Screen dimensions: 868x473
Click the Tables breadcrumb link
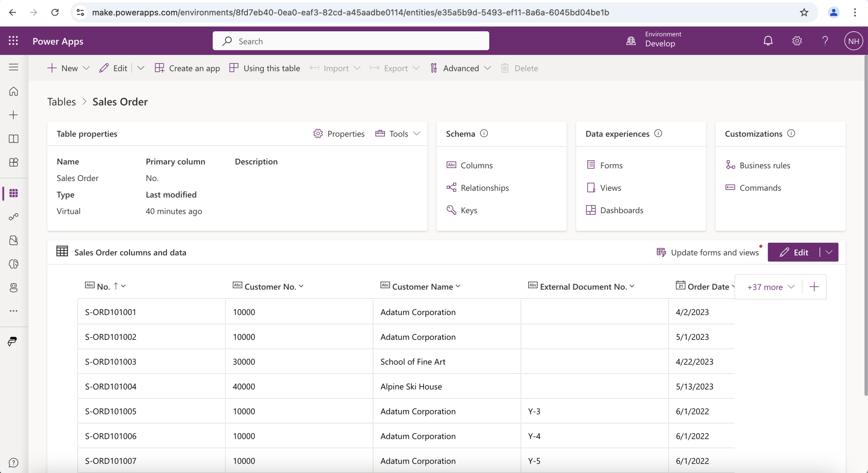tap(61, 102)
